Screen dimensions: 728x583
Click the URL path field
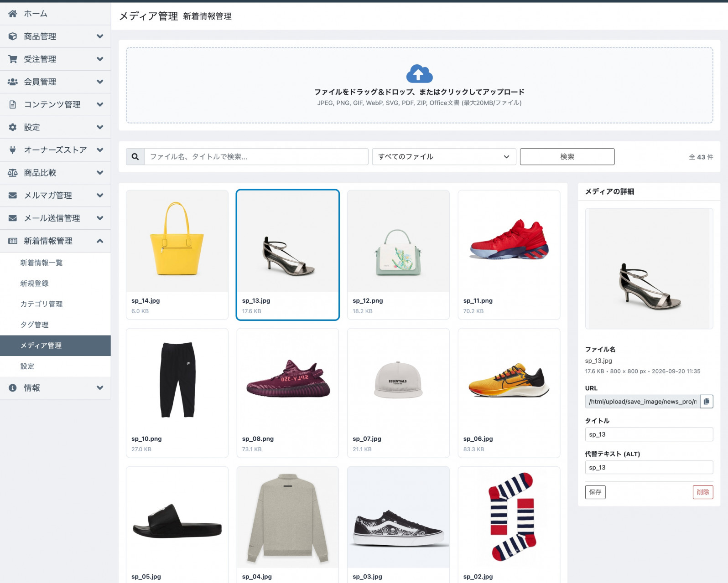pos(642,402)
